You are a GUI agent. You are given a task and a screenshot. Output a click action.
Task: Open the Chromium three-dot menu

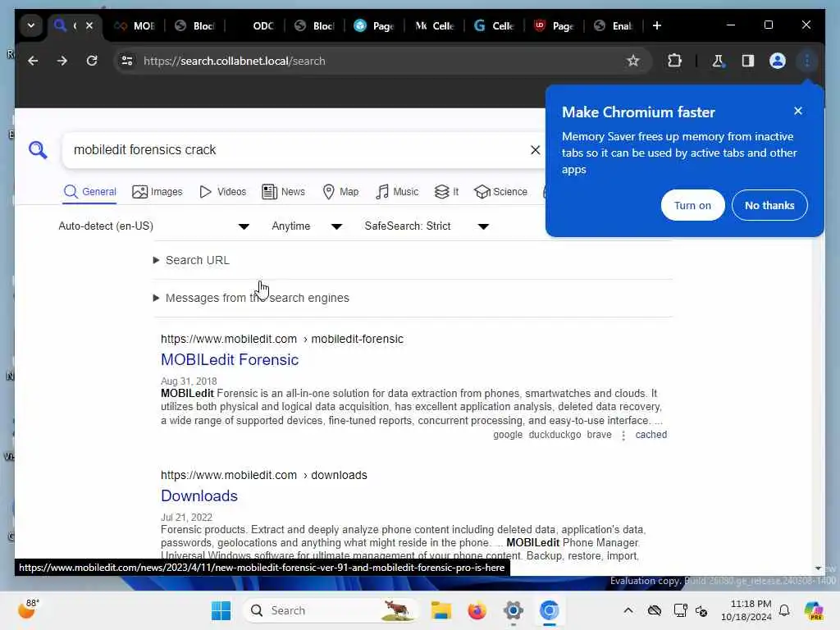point(807,61)
